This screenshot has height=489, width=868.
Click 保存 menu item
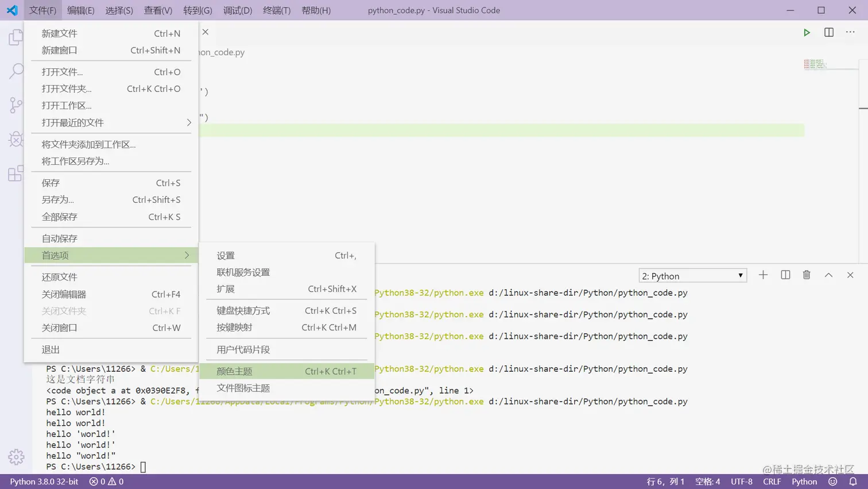pos(111,183)
